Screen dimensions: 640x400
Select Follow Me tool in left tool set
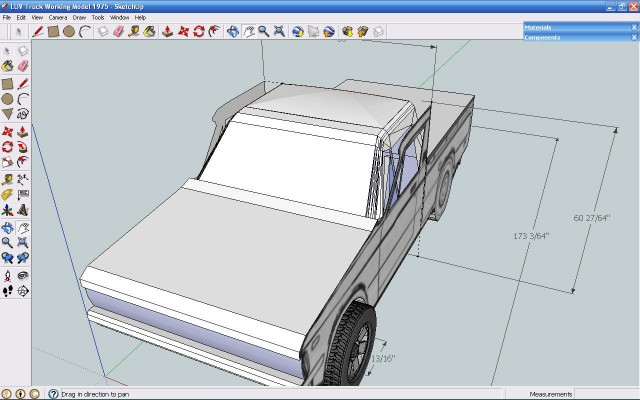(23, 147)
